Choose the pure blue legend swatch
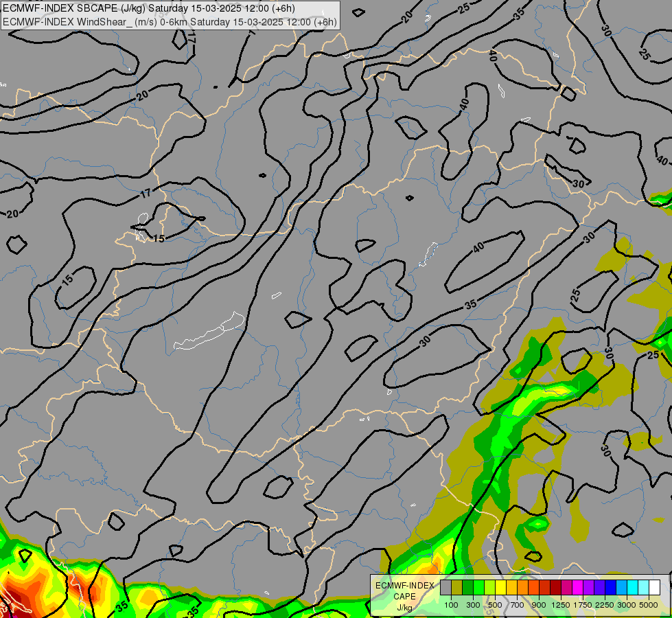672x618 pixels. (610, 588)
